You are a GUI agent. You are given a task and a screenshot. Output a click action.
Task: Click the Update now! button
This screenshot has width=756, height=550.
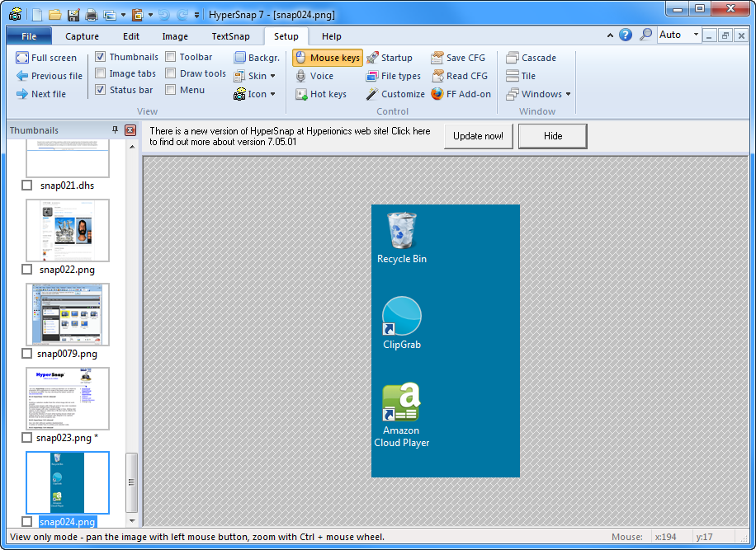[x=479, y=136]
